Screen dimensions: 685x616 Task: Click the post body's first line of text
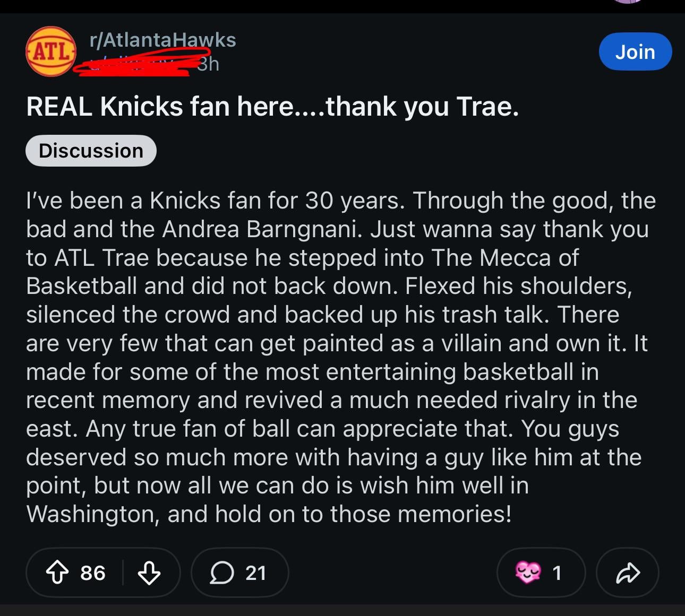pyautogui.click(x=340, y=201)
